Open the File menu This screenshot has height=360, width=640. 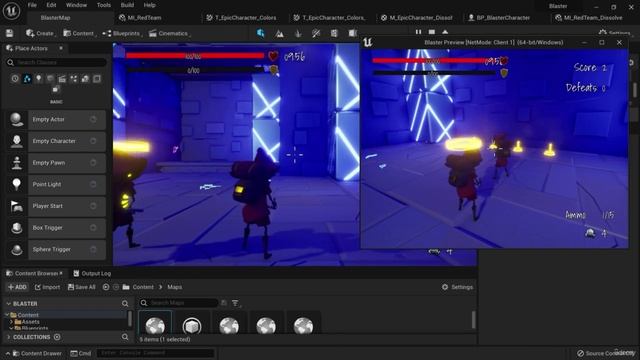click(x=32, y=5)
